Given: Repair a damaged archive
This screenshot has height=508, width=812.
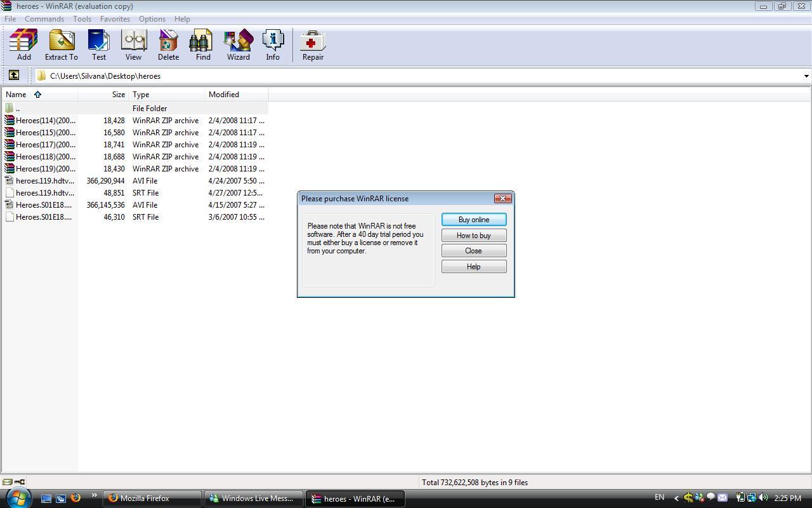Looking at the screenshot, I should click(312, 44).
